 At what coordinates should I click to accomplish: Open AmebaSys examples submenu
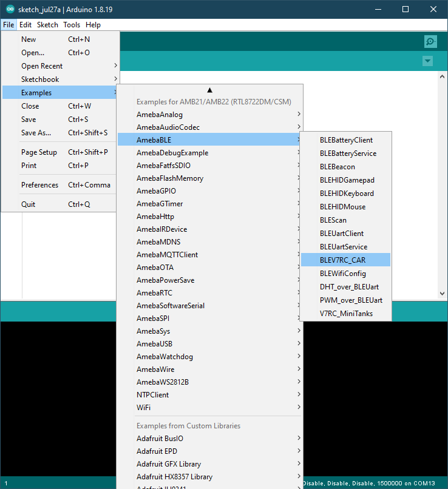click(x=209, y=331)
